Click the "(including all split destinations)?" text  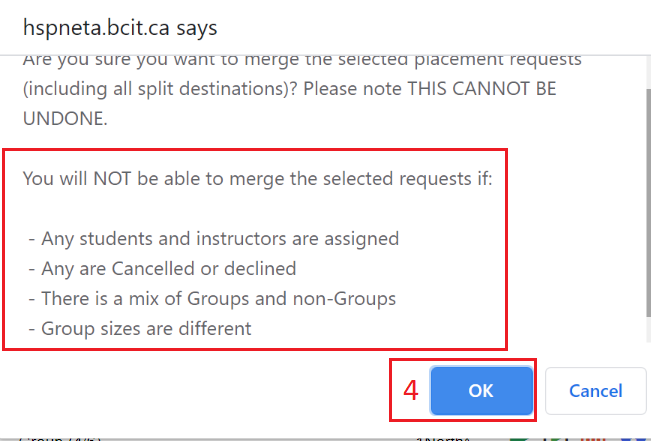click(159, 88)
